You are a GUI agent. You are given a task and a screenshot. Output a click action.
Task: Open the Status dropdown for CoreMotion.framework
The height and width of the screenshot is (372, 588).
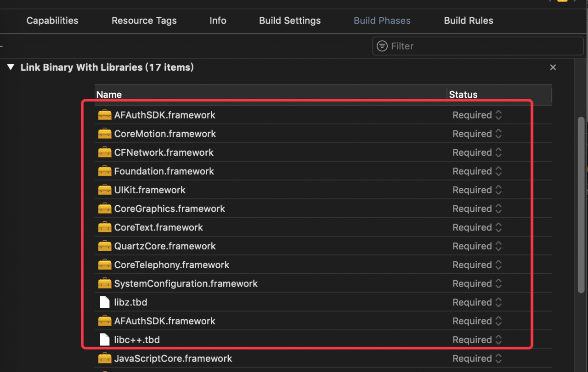click(x=477, y=134)
